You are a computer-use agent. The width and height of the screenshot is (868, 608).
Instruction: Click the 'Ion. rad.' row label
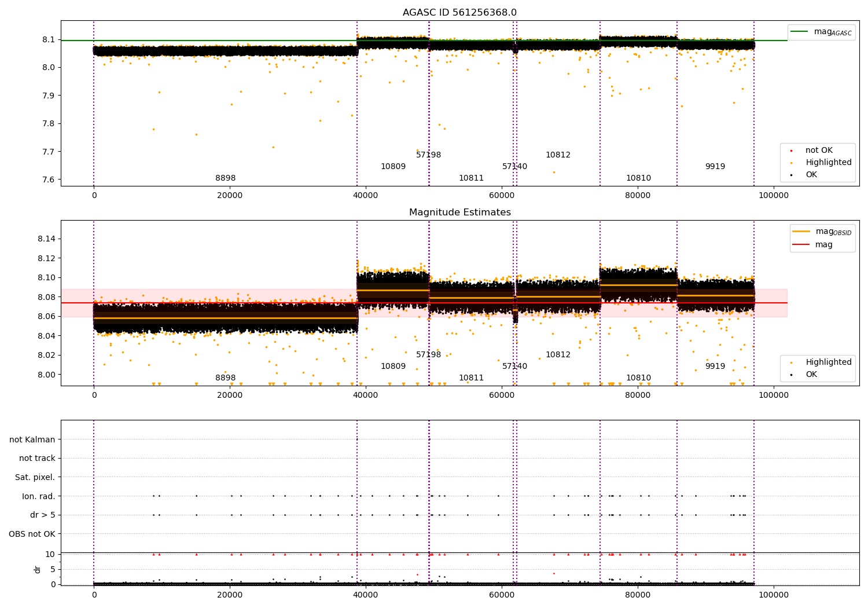coord(39,496)
